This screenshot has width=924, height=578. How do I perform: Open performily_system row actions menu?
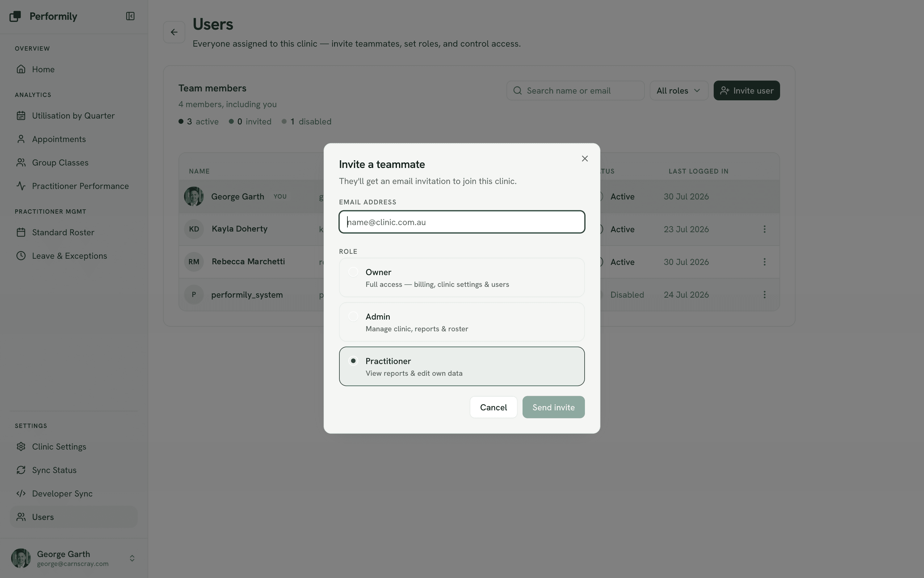[765, 295]
